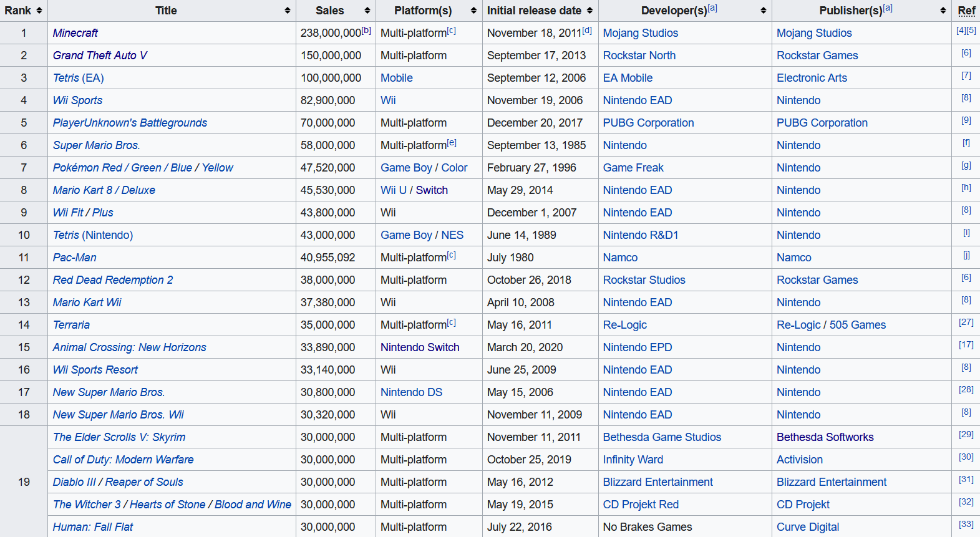
Task: Sort the table by Sales
Action: point(367,11)
